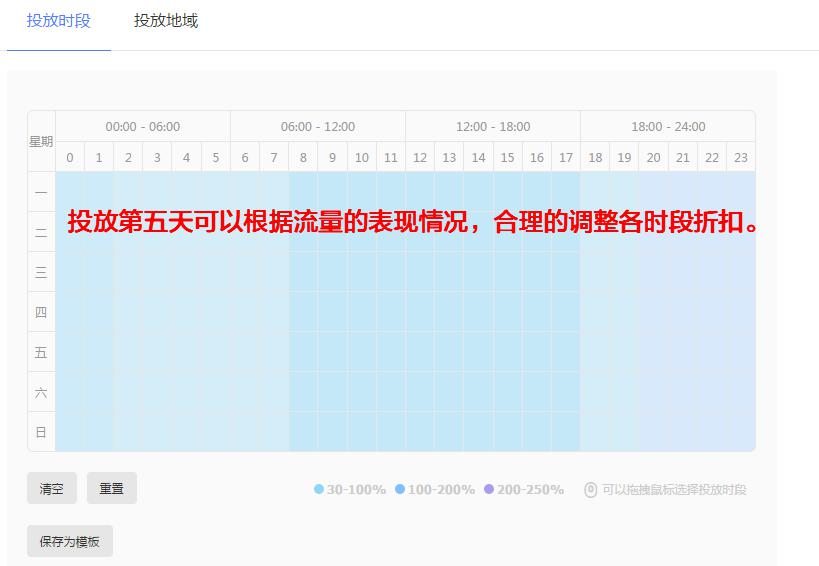This screenshot has height=566, width=819.
Task: Click the mouse hint icon beside 可以拖拽鼠标选择投放时段
Action: pyautogui.click(x=590, y=490)
